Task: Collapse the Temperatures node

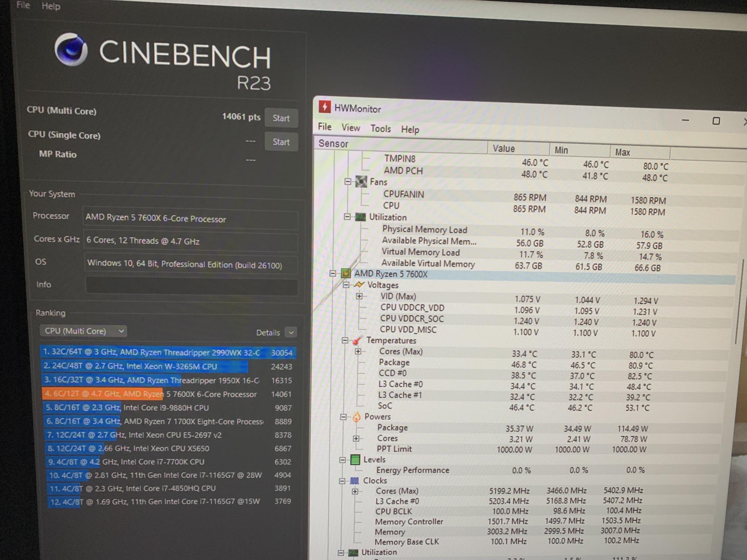Action: pyautogui.click(x=345, y=340)
